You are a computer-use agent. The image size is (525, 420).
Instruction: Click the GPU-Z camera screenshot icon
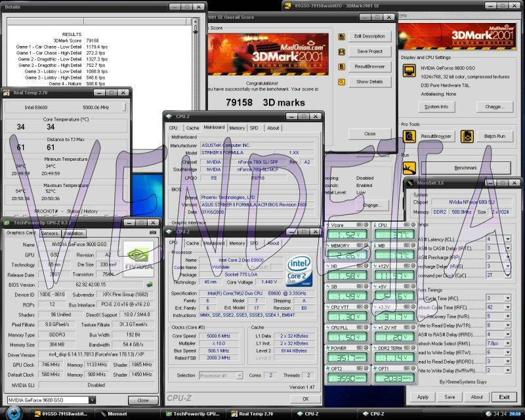153,232
